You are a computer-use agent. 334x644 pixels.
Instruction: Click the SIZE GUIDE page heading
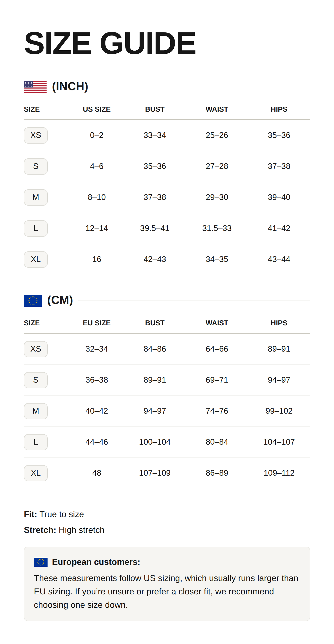[x=110, y=43]
